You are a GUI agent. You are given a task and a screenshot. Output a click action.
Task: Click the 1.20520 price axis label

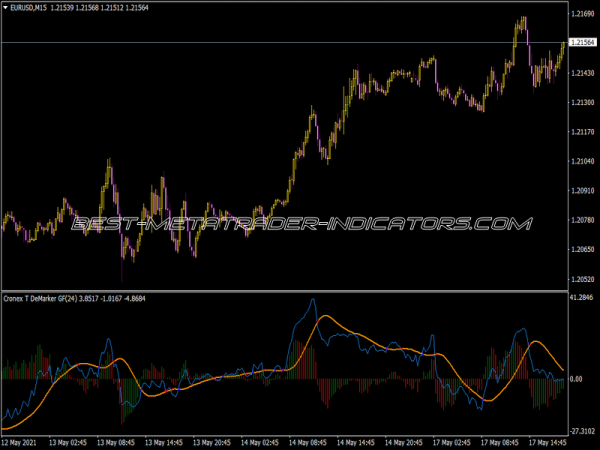click(582, 278)
